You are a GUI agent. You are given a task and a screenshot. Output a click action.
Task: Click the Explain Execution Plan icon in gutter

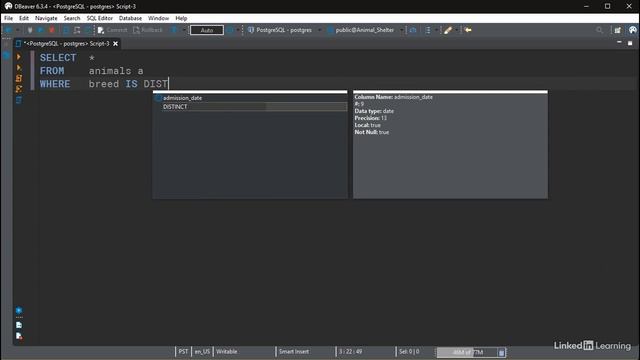click(19, 89)
